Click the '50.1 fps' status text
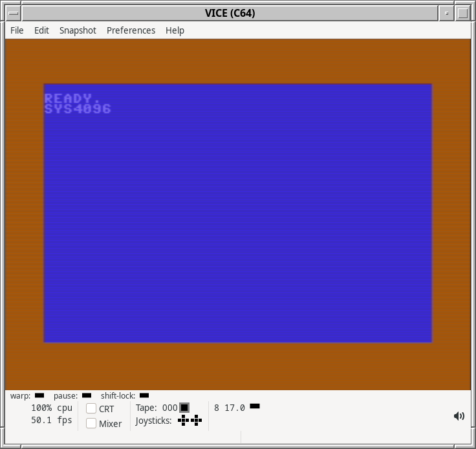The image size is (476, 449). tap(52, 420)
